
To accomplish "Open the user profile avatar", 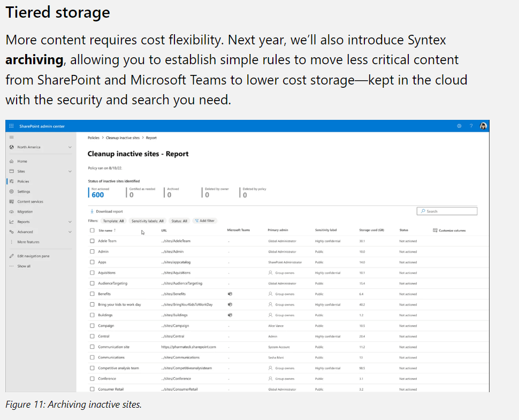I will [x=483, y=126].
